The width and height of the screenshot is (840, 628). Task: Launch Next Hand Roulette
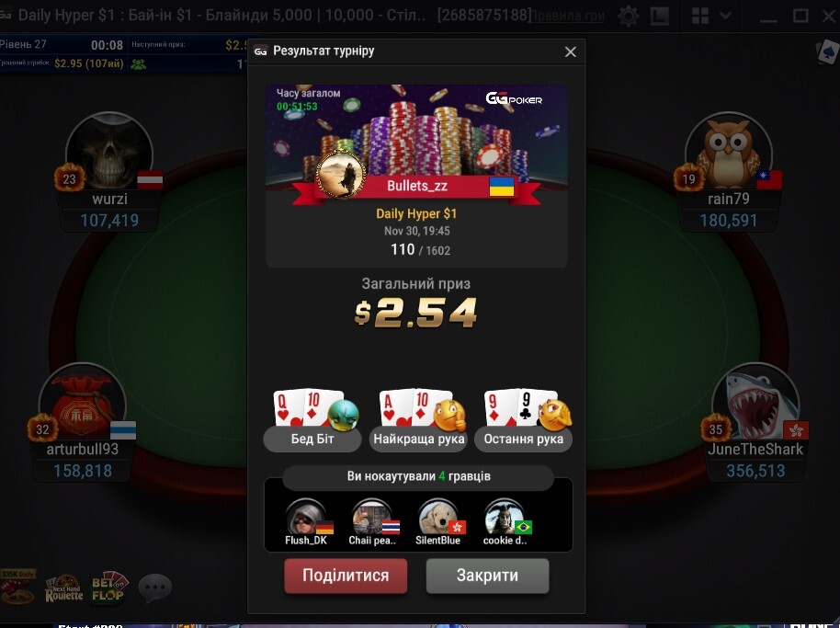[63, 589]
